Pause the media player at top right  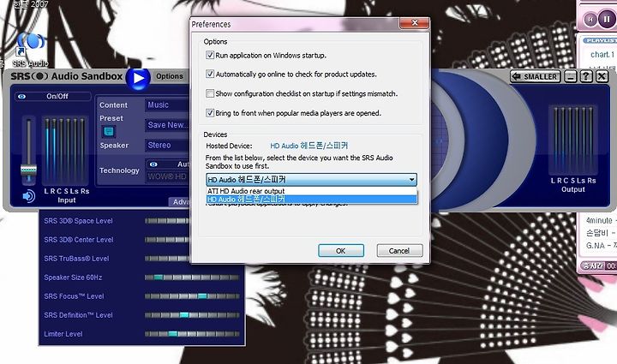[607, 19]
